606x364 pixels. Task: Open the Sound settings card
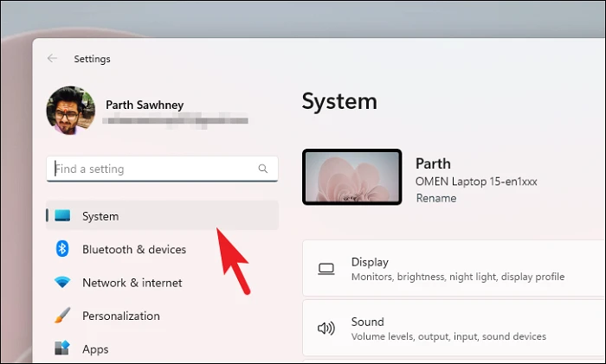tap(454, 328)
